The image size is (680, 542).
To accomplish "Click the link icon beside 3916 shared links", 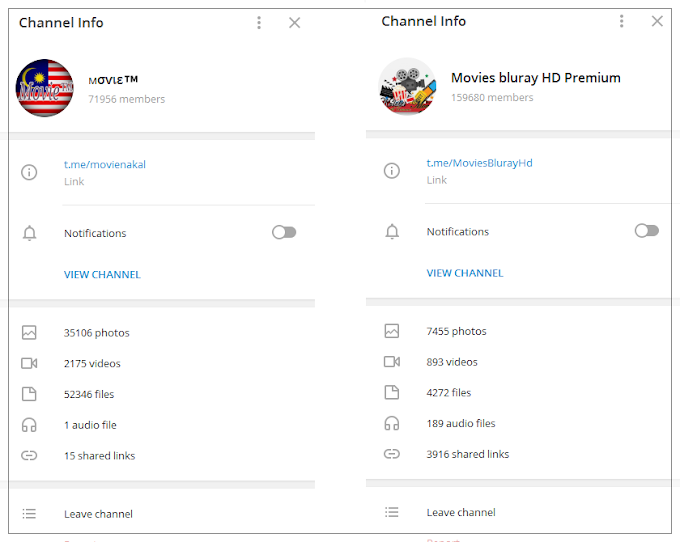I will point(392,454).
